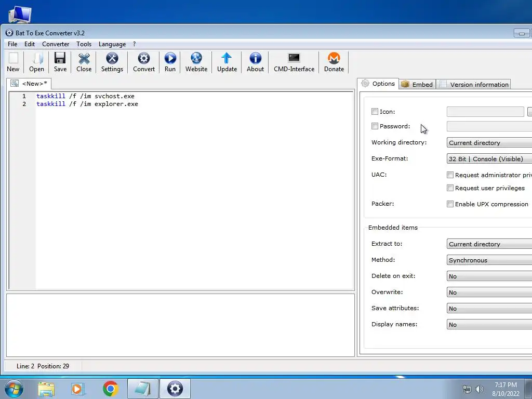Switch to the Version information tab
Image resolution: width=532 pixels, height=399 pixels.
pos(474,85)
